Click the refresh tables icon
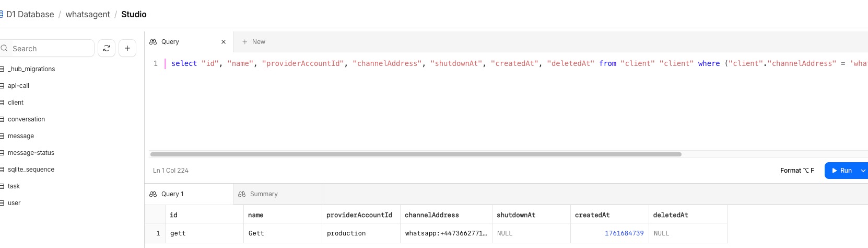The image size is (868, 248). click(107, 48)
